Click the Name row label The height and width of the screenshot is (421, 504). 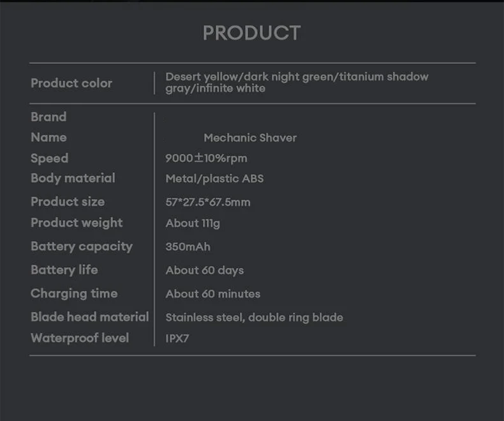coord(48,137)
